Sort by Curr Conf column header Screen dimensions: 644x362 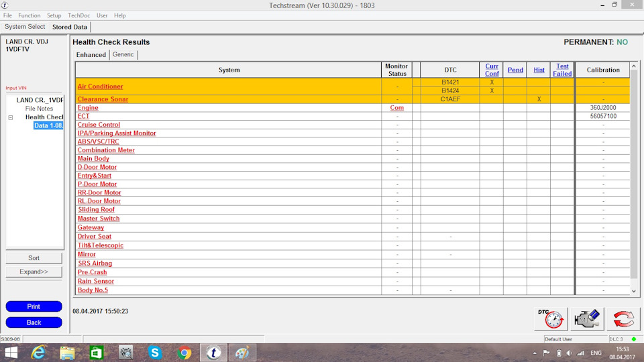point(492,70)
